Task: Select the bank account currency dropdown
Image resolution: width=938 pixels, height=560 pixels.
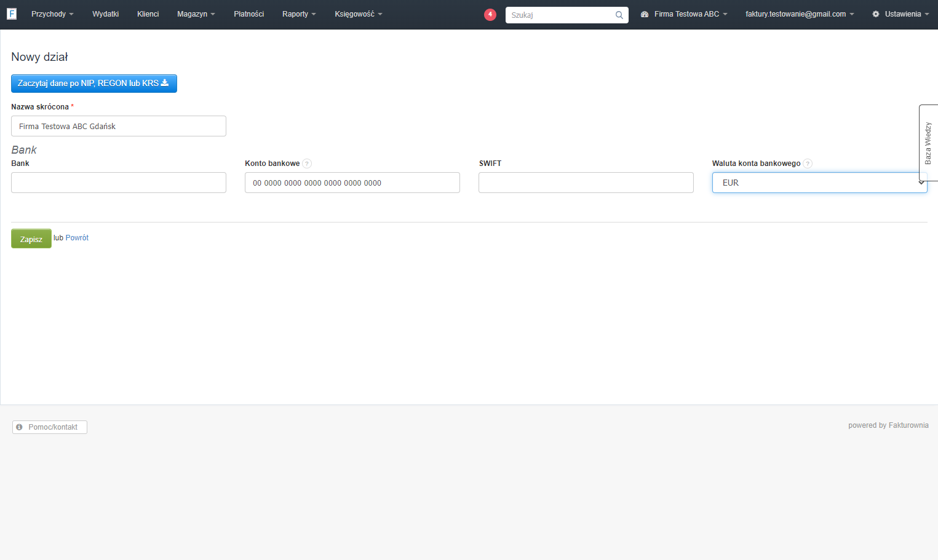Action: [819, 183]
